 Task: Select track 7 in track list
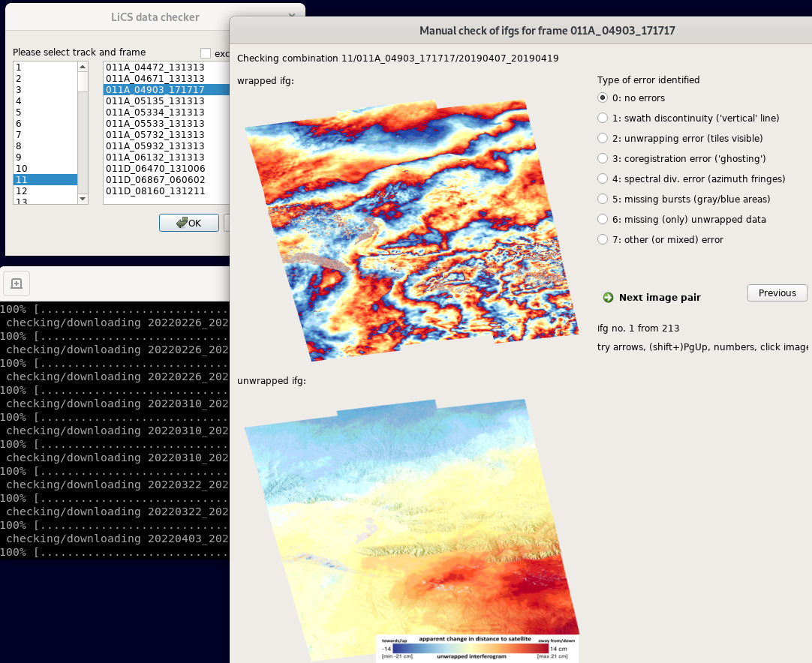[45, 134]
